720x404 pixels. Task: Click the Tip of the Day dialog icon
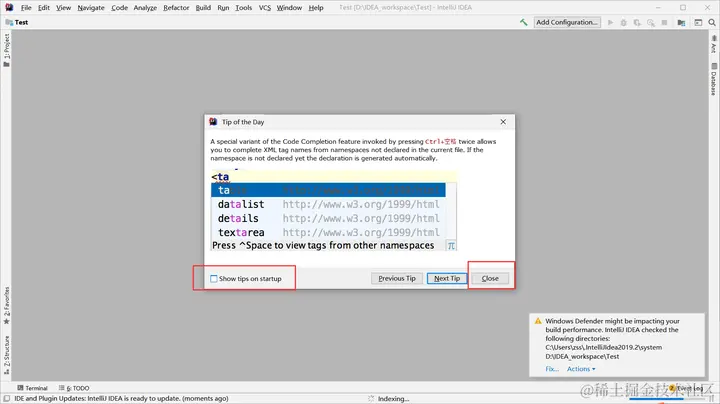click(x=213, y=122)
